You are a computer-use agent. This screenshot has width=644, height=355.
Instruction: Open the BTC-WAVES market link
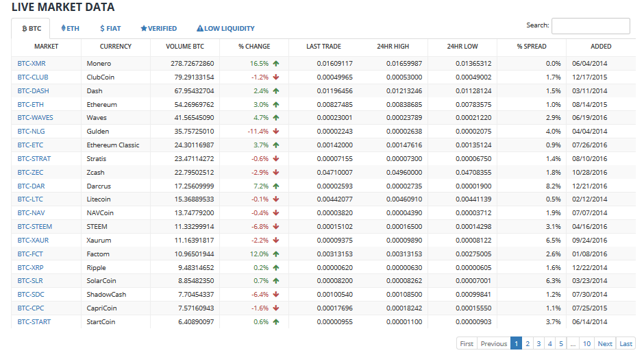pos(36,117)
